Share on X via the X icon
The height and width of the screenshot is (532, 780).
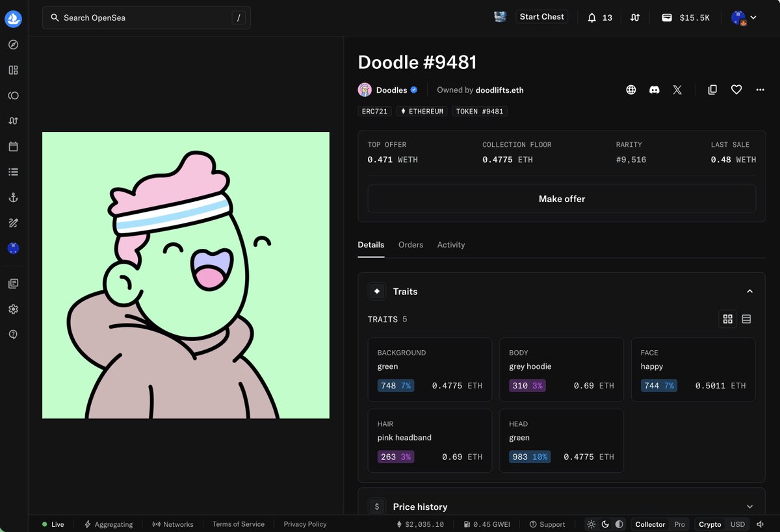point(677,90)
